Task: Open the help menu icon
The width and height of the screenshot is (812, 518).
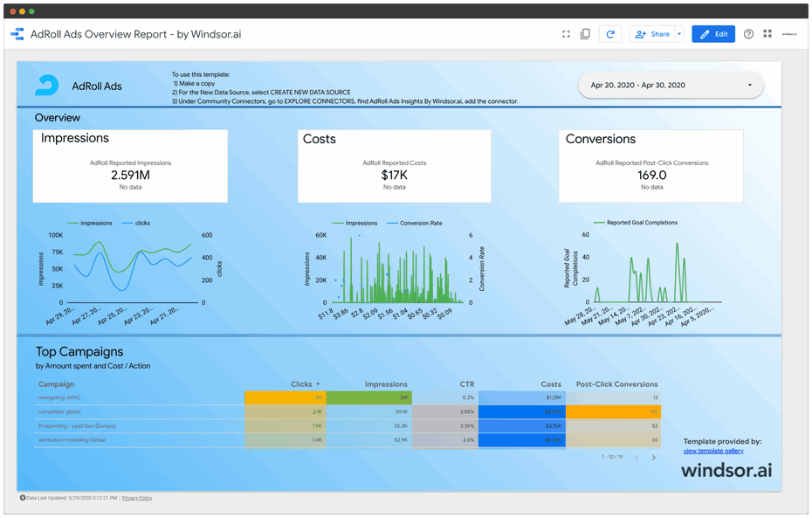Action: [748, 34]
